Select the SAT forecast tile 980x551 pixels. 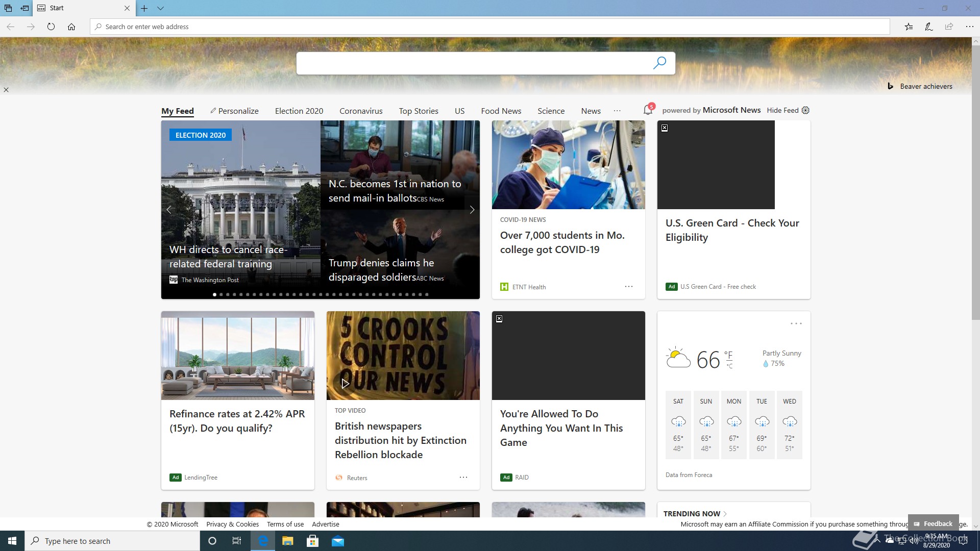[678, 425]
